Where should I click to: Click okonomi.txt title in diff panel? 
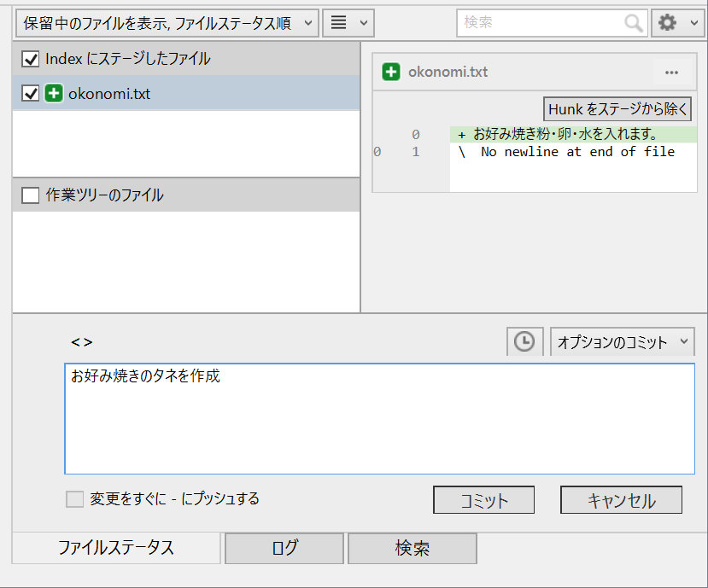pos(448,73)
